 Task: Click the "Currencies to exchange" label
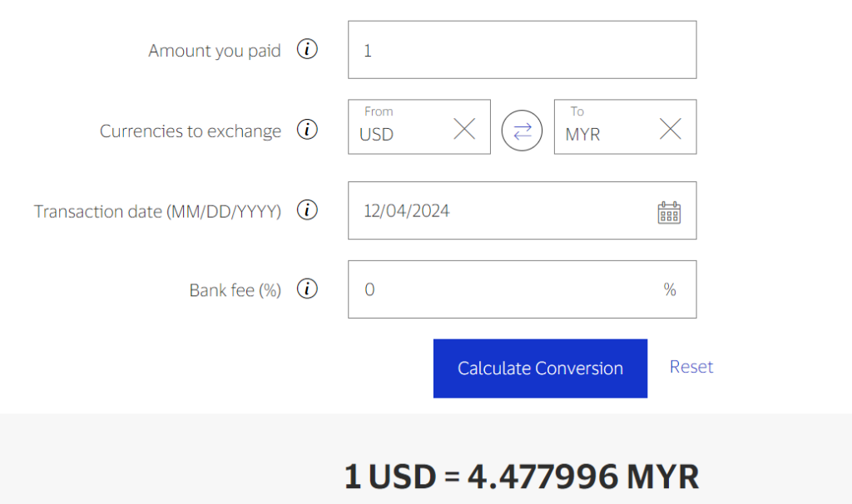[x=191, y=131]
